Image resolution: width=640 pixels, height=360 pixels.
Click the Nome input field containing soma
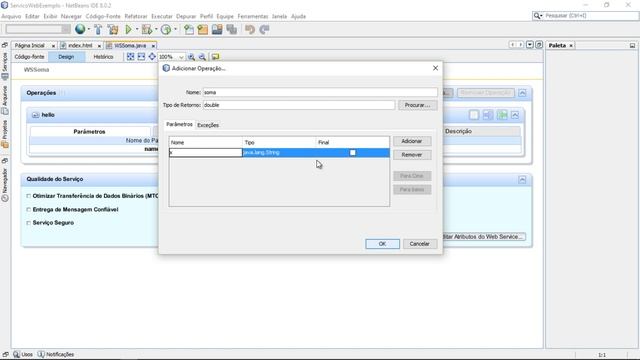tap(320, 92)
